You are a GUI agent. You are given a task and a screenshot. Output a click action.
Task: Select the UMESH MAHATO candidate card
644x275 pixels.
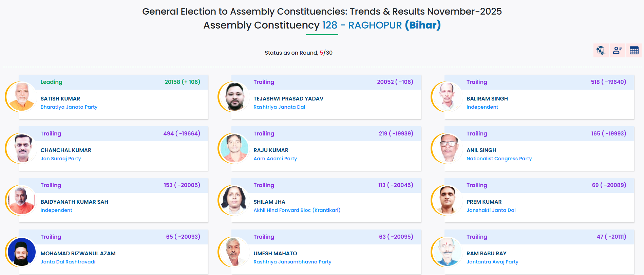(x=326, y=252)
